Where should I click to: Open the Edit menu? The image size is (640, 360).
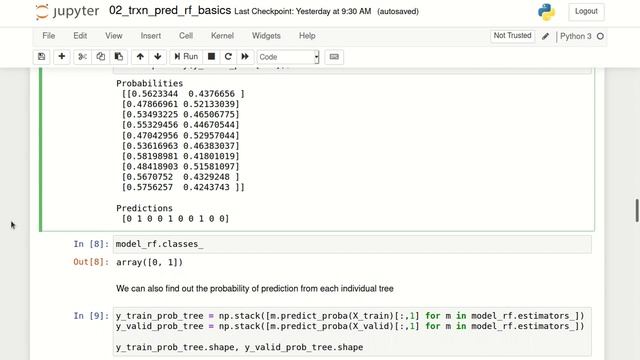tap(80, 36)
